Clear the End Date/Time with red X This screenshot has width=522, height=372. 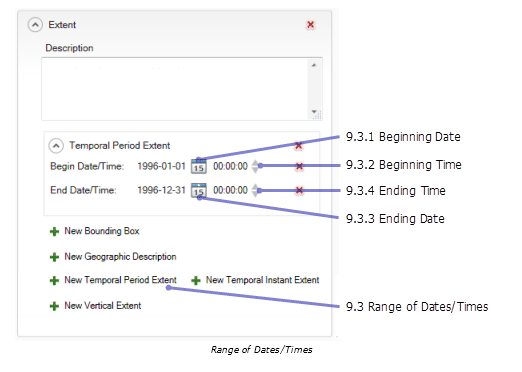click(299, 190)
